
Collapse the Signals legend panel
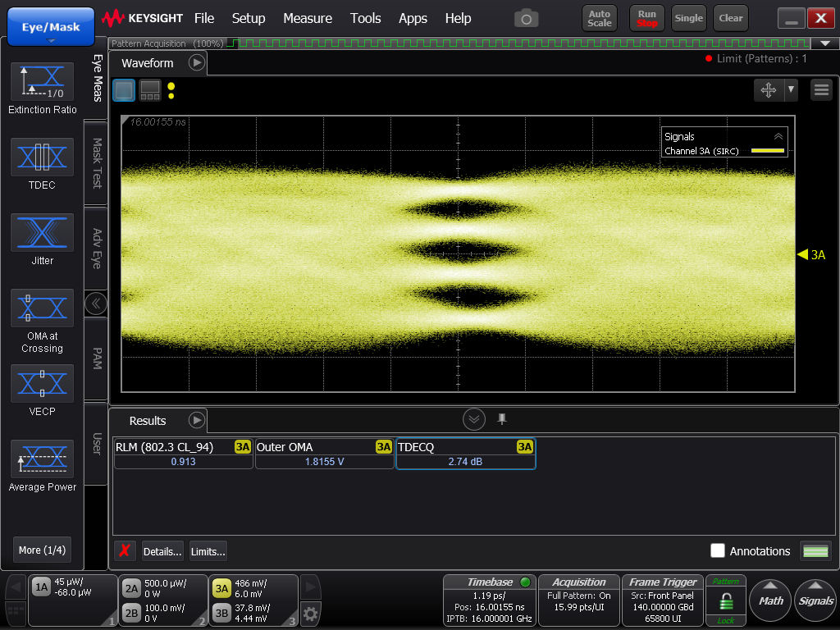tap(778, 136)
